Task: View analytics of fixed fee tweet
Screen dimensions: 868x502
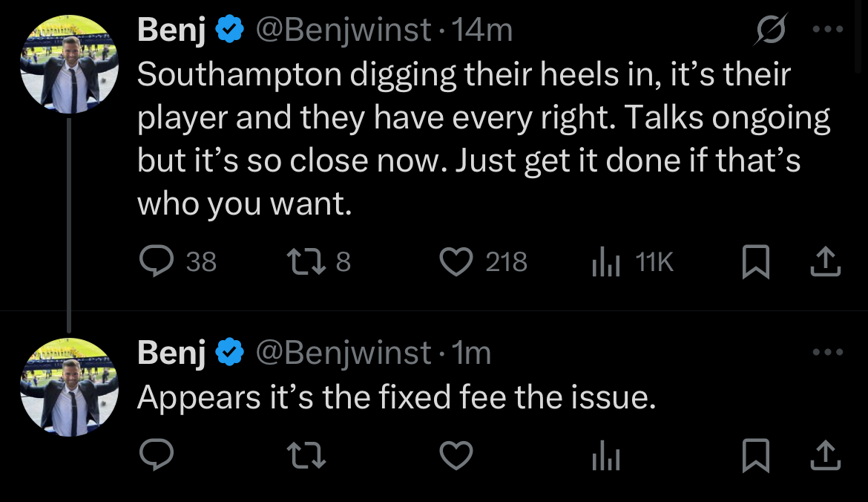Action: click(605, 456)
